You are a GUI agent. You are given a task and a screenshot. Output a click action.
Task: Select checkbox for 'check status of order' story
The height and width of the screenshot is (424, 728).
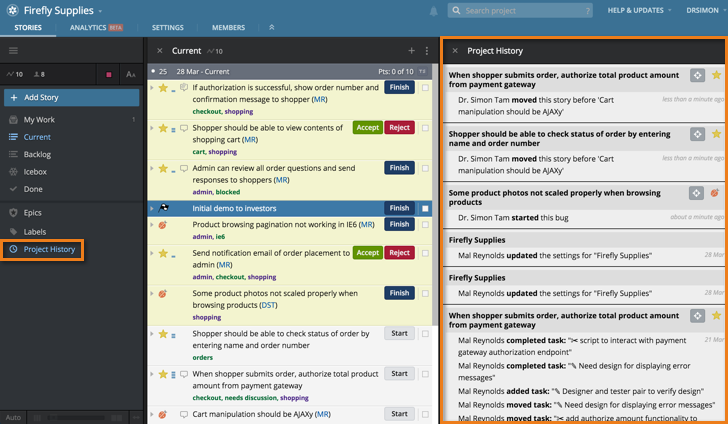pos(425,334)
